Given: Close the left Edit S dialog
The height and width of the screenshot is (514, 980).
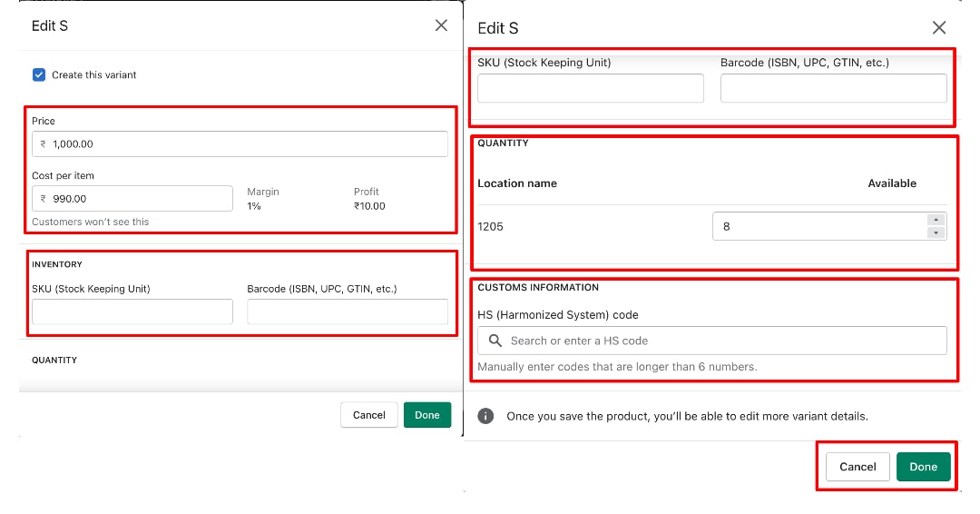Looking at the screenshot, I should click(441, 25).
